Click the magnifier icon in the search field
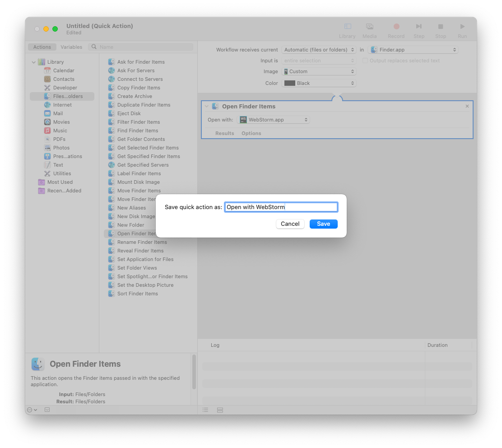Viewport: 502px width, 448px height. [94, 47]
